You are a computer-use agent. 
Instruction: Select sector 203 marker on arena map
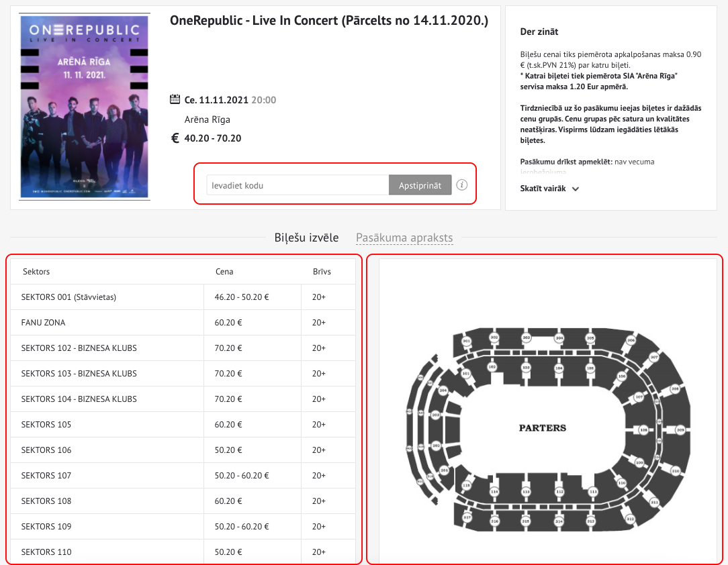(435, 415)
